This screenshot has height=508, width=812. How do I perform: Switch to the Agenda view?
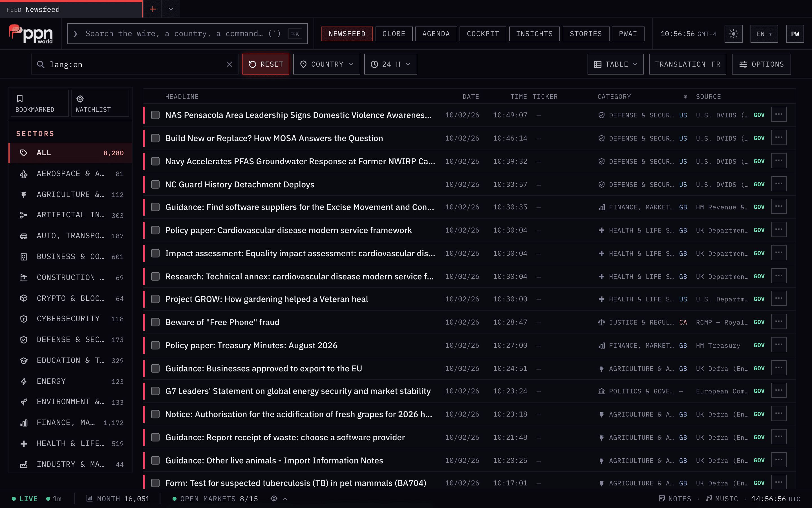pos(436,34)
